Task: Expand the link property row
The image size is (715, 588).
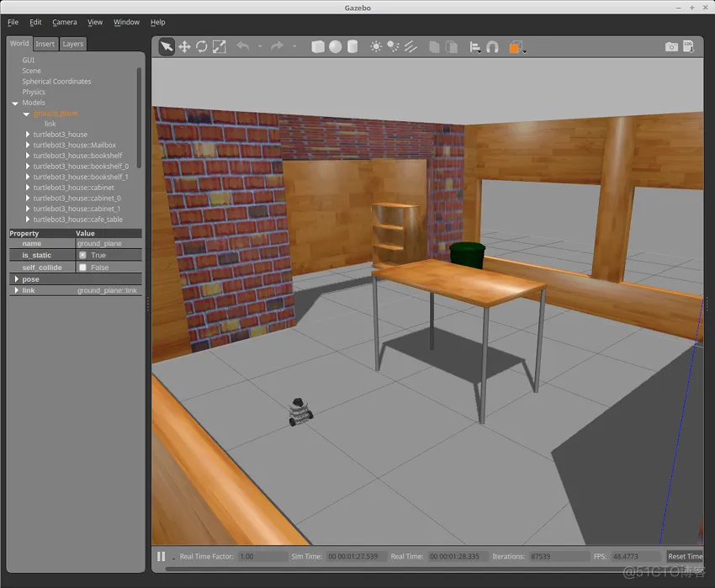Action: (x=17, y=290)
